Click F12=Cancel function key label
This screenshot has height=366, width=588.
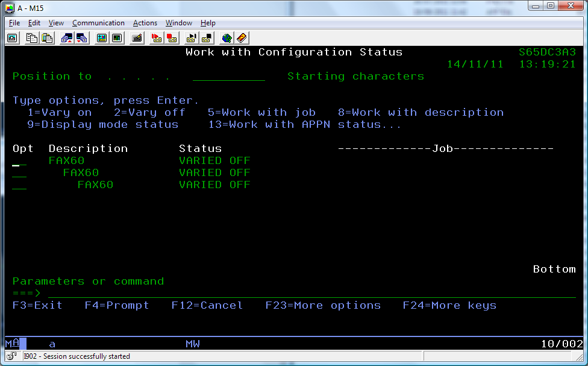(207, 305)
